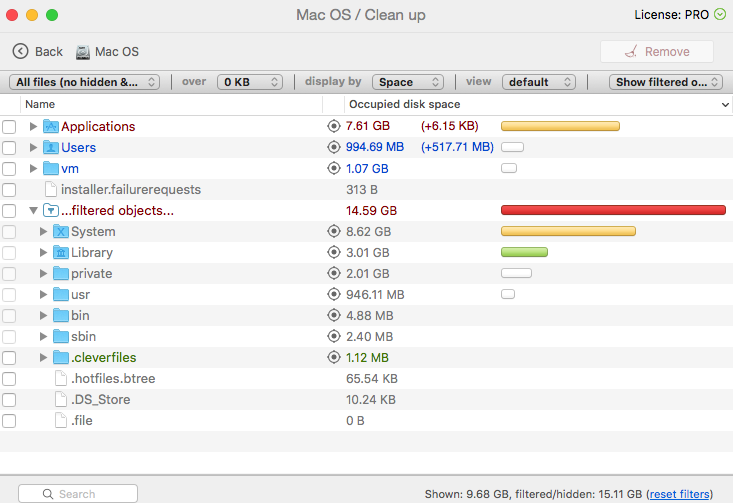
Task: Click the bin folder icon
Action: [x=61, y=316]
